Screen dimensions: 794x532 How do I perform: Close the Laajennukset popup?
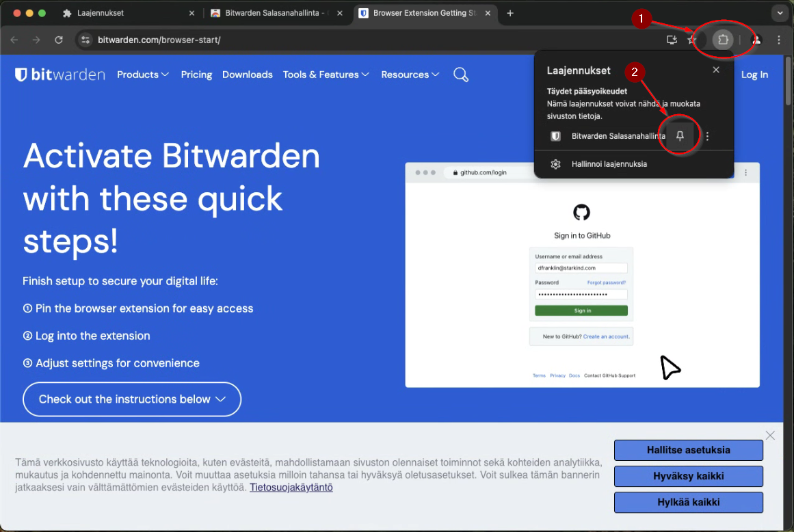(715, 70)
